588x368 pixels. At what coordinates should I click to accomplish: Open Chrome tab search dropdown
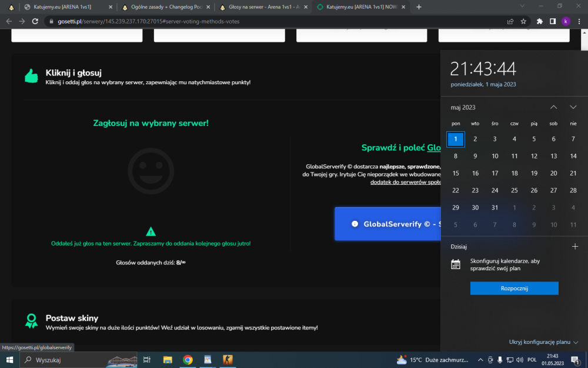point(522,6)
